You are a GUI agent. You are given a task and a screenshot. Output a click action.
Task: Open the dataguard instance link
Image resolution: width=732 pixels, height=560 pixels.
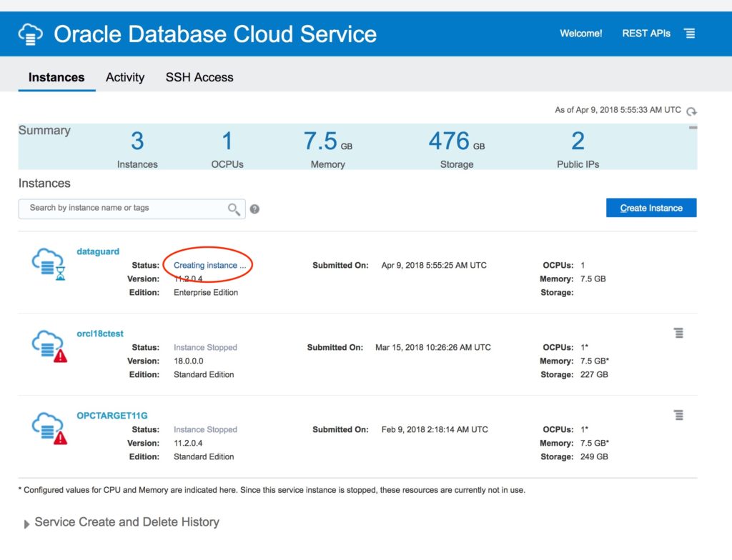(x=98, y=251)
